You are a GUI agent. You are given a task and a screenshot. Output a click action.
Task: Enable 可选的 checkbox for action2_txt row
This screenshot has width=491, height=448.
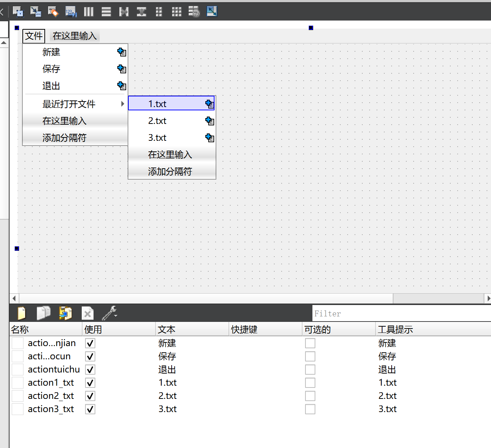pyautogui.click(x=310, y=396)
